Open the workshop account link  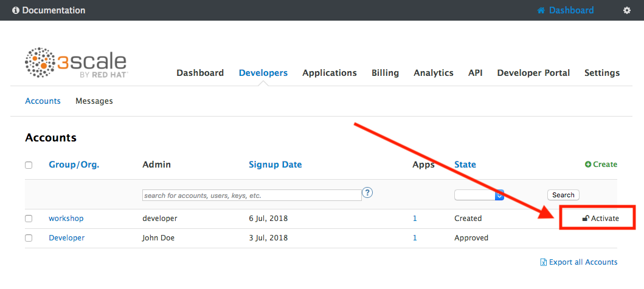pyautogui.click(x=66, y=219)
